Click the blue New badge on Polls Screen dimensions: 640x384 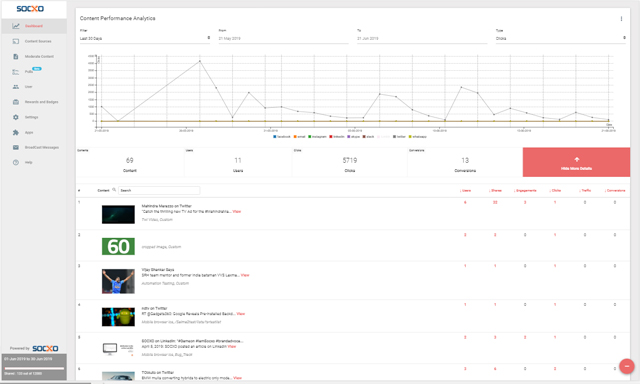point(37,69)
